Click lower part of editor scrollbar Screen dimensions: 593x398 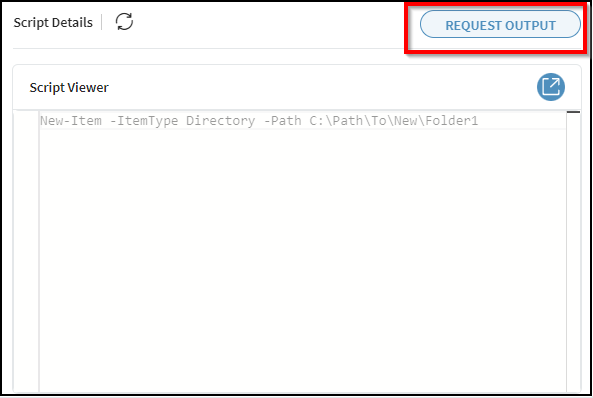pos(573,340)
